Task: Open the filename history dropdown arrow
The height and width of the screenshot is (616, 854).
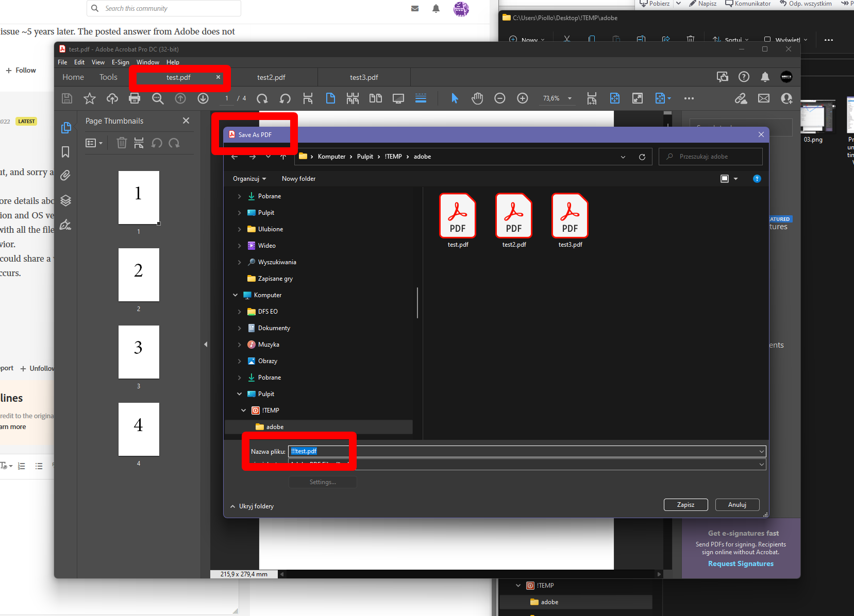Action: (761, 451)
